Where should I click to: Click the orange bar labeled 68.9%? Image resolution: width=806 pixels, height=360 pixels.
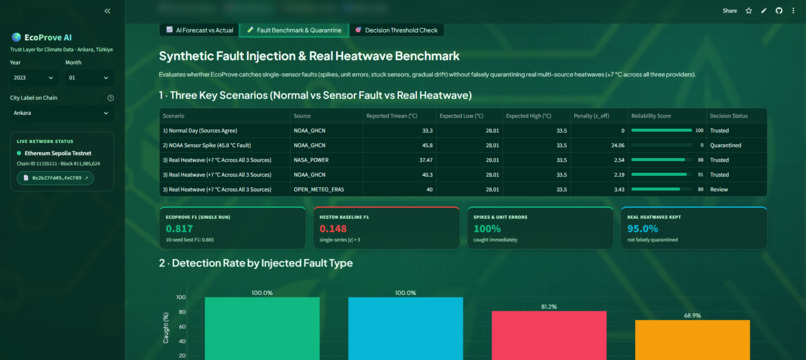point(692,340)
